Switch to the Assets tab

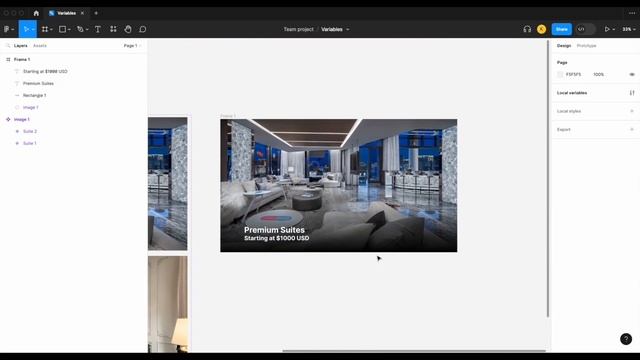coord(40,46)
